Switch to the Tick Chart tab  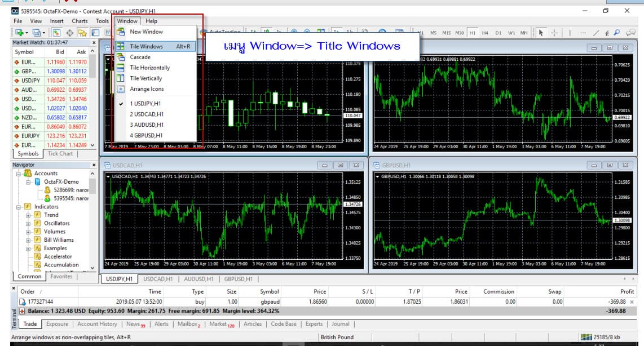click(60, 153)
